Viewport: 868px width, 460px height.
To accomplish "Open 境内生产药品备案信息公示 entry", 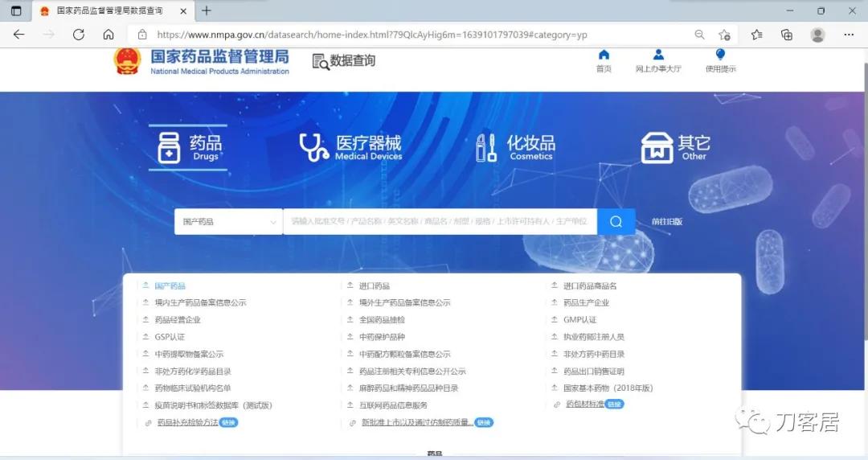I will coord(200,302).
